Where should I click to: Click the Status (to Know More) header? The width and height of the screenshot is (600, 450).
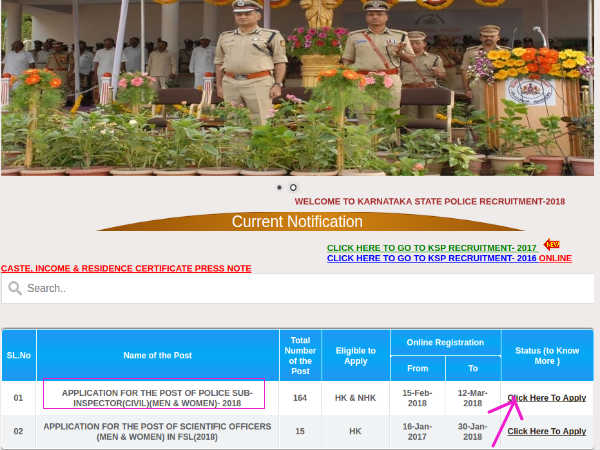pyautogui.click(x=547, y=355)
